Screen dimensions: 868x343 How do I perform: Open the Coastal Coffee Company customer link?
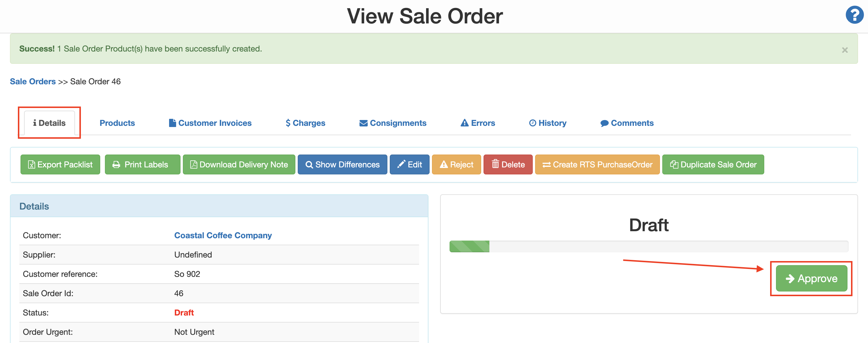tap(223, 235)
